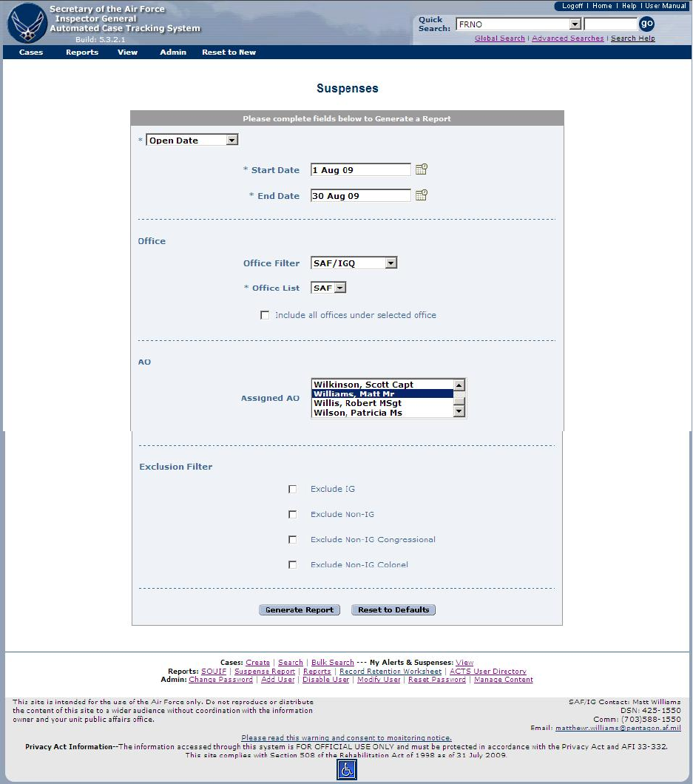The width and height of the screenshot is (693, 784).
Task: Click the Global Search link
Action: click(x=499, y=38)
